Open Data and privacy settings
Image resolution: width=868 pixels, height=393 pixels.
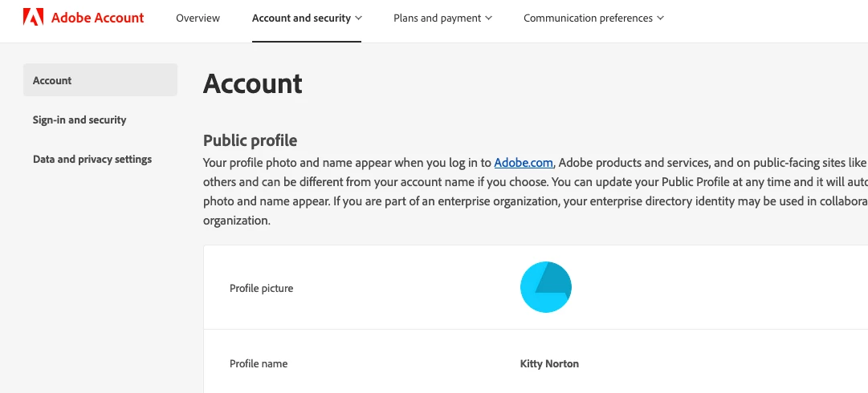click(92, 160)
